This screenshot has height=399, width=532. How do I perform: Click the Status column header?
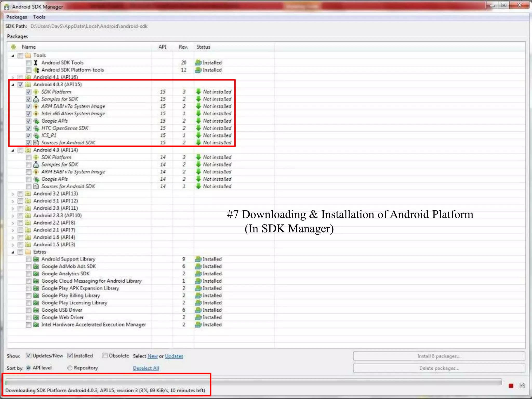click(234, 47)
